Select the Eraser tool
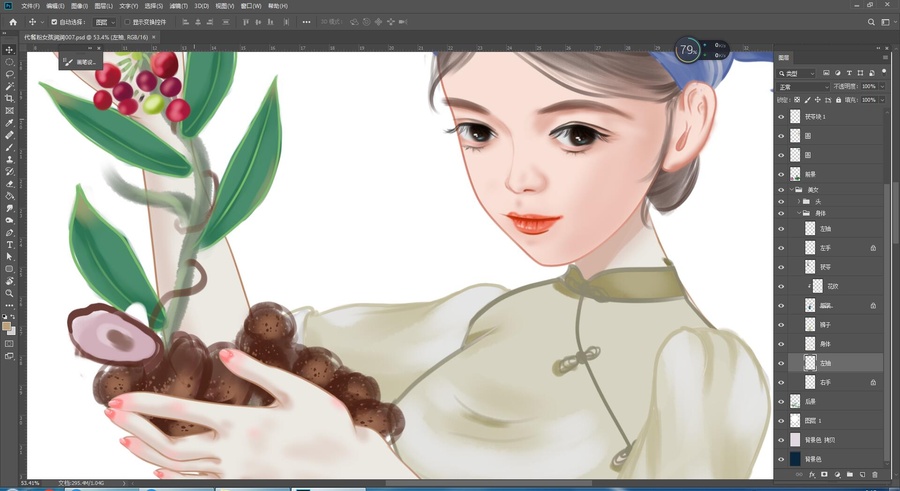This screenshot has height=491, width=900. (x=9, y=184)
